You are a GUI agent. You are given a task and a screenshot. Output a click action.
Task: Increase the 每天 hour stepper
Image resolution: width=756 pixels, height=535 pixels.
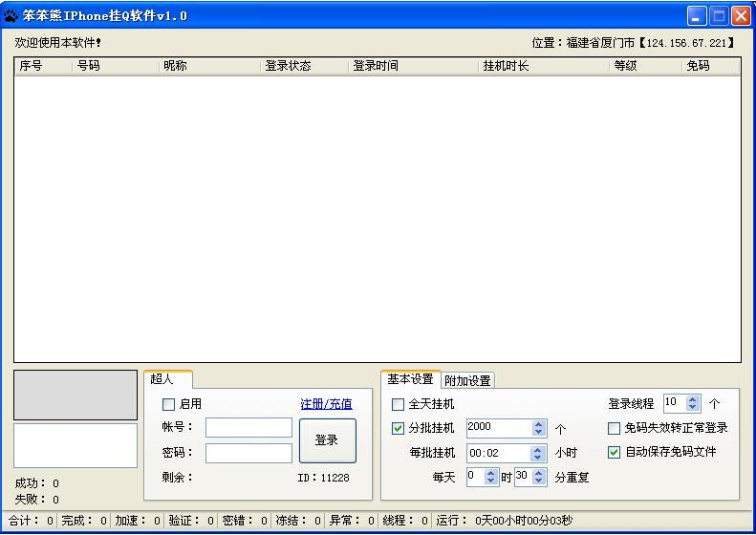click(x=491, y=472)
